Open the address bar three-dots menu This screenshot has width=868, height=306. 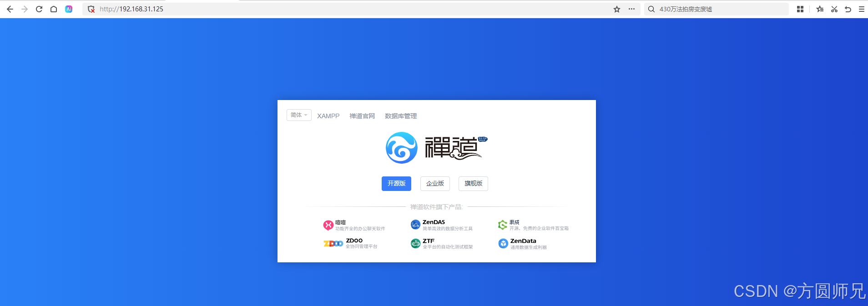(631, 9)
